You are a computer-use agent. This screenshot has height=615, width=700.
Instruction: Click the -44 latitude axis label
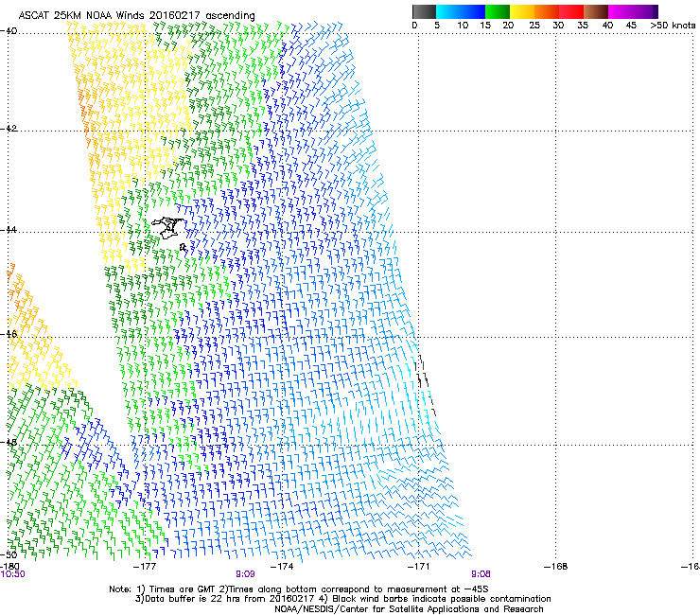pyautogui.click(x=9, y=230)
